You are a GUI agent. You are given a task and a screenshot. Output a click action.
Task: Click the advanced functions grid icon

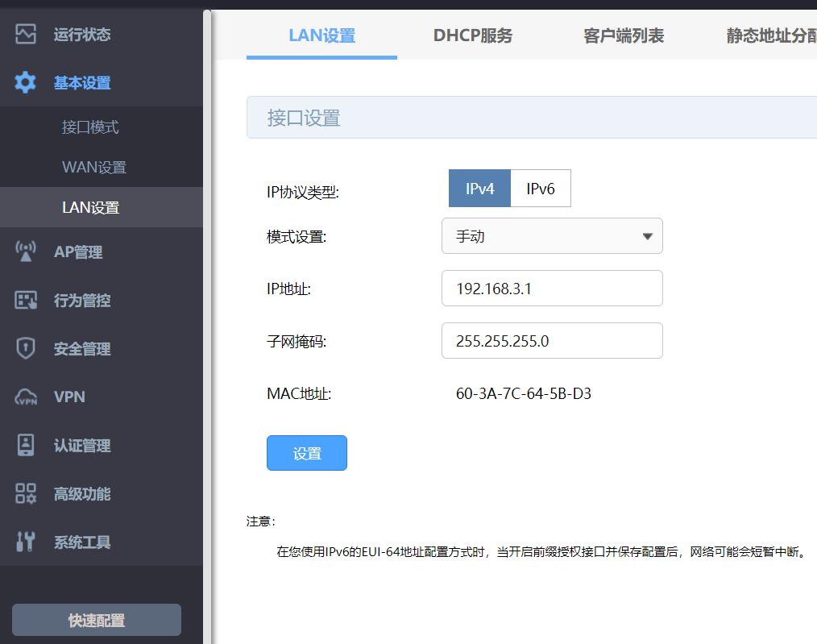[x=26, y=493]
